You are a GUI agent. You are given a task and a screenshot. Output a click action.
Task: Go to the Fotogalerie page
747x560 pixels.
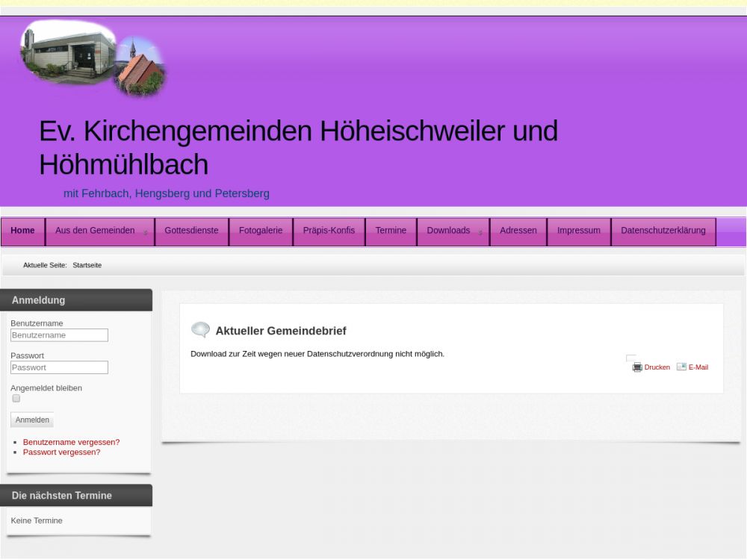coord(261,231)
